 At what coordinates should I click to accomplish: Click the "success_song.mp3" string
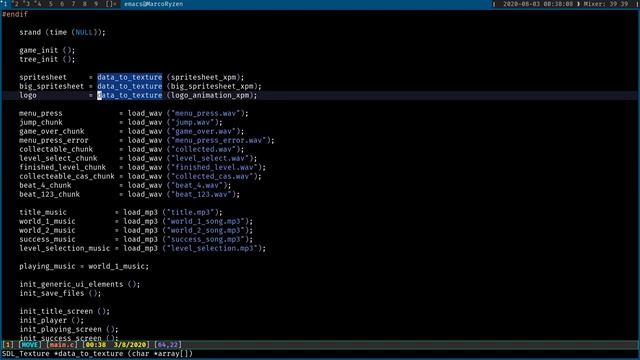tap(206, 239)
